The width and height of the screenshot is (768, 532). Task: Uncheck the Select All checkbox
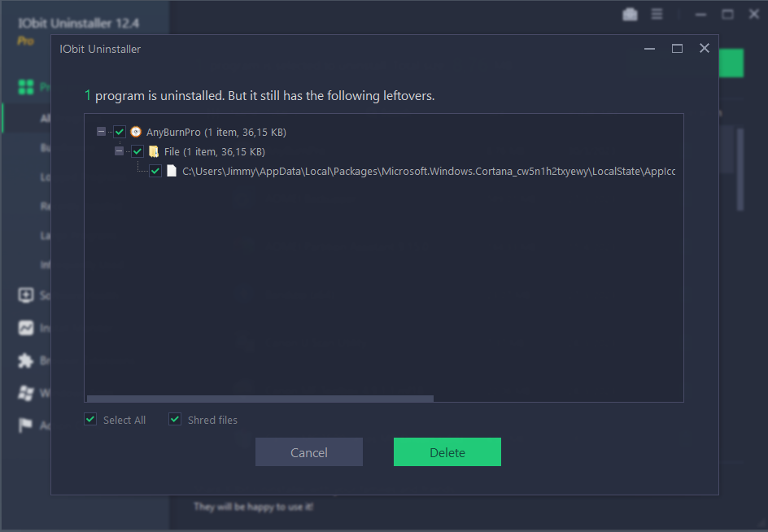tap(90, 419)
